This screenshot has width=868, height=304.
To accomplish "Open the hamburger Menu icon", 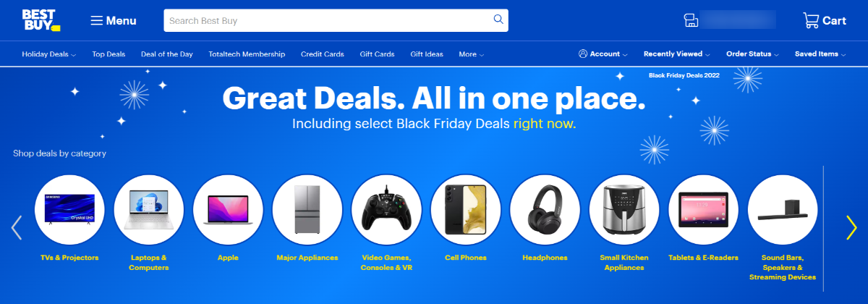I will [x=96, y=20].
